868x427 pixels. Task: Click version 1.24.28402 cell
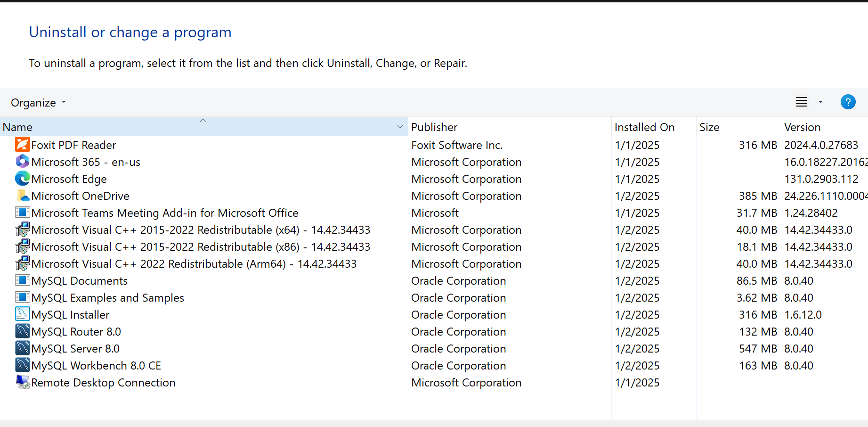811,213
